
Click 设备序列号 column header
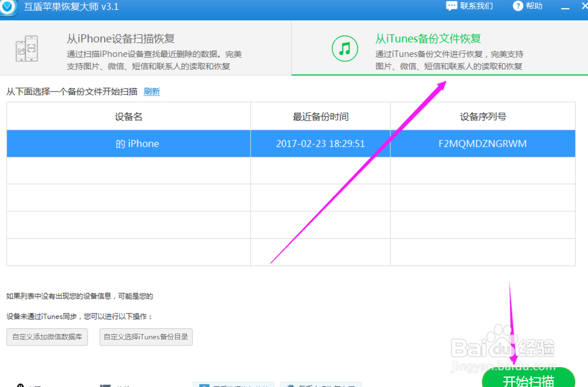point(483,116)
